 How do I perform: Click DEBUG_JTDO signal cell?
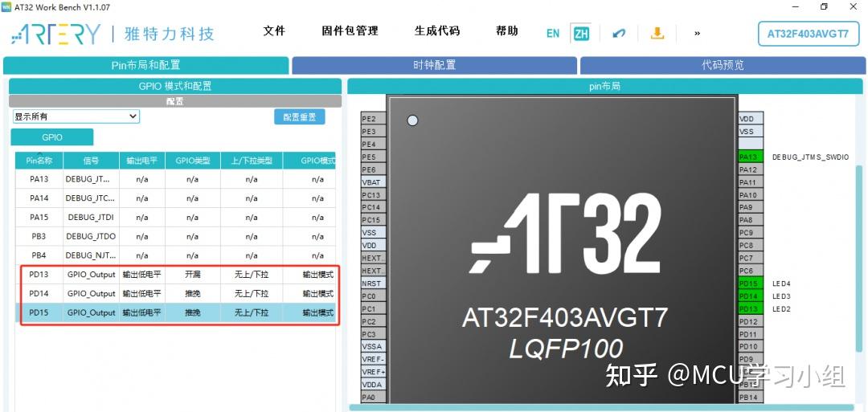92,236
